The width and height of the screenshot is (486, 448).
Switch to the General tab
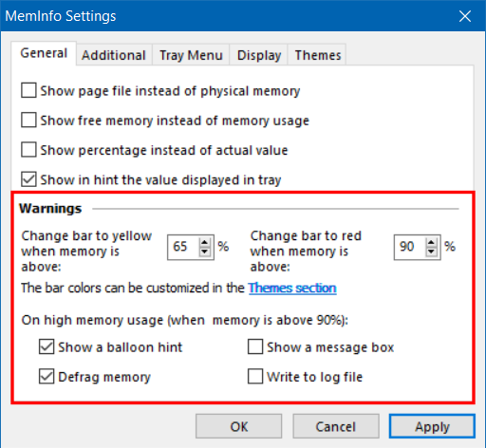coord(44,53)
